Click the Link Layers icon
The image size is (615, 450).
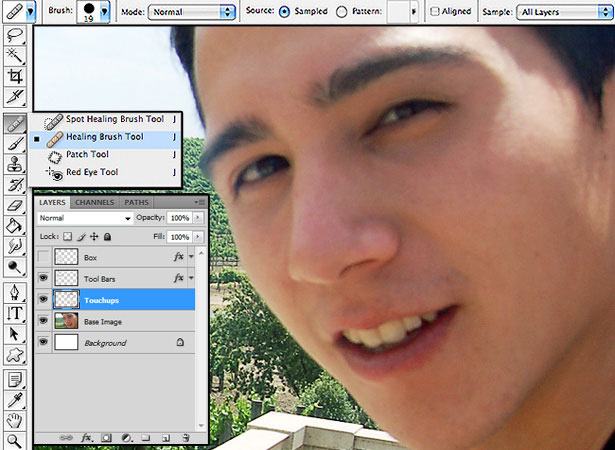(66, 437)
